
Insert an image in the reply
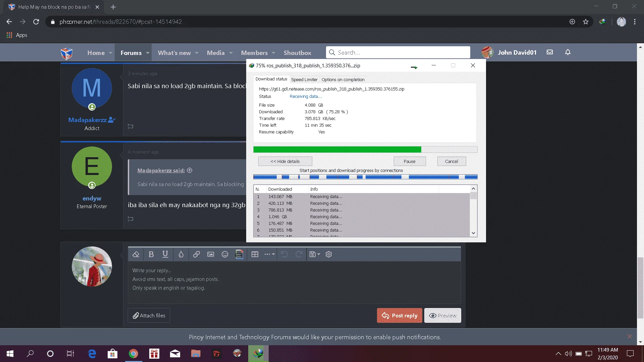click(x=211, y=254)
